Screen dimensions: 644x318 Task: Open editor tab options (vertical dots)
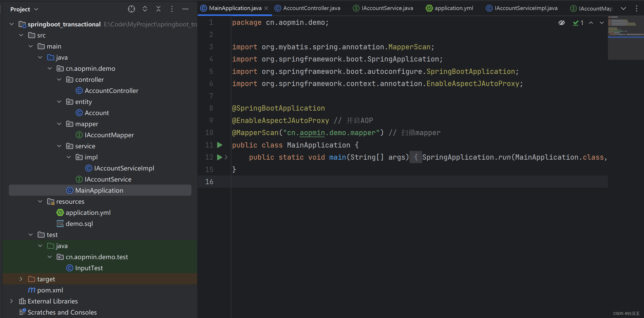click(x=637, y=8)
